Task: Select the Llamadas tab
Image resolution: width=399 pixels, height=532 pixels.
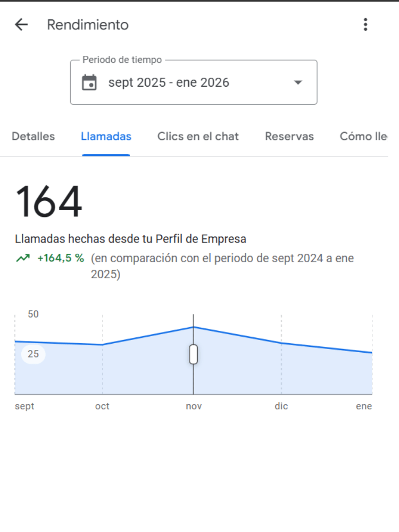Action: click(x=106, y=137)
